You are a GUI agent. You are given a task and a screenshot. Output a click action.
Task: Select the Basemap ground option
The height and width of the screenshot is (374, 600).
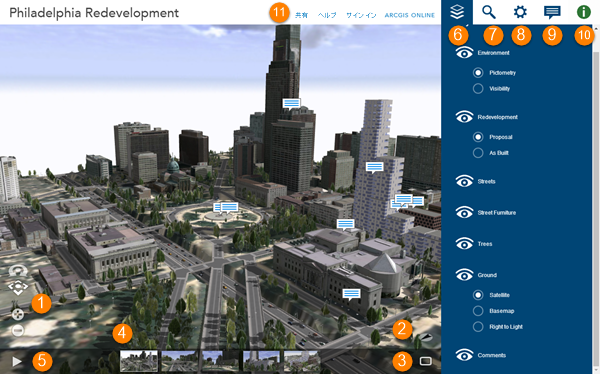coord(478,310)
